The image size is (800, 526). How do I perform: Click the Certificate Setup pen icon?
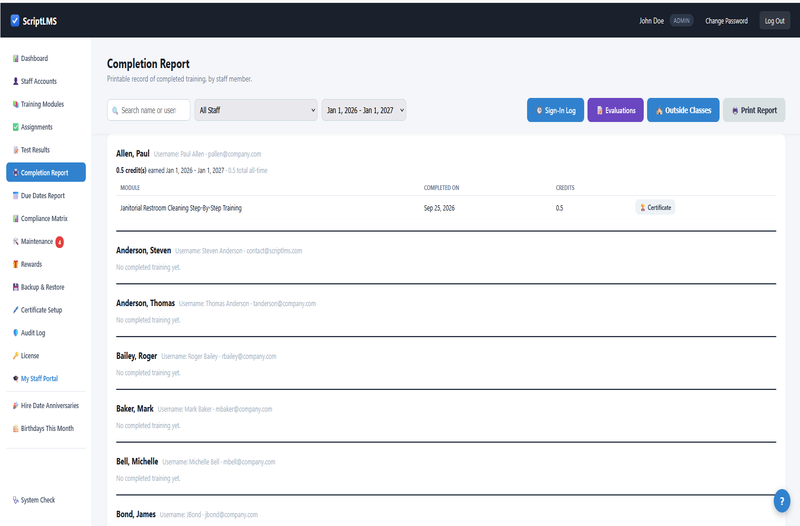tap(16, 310)
